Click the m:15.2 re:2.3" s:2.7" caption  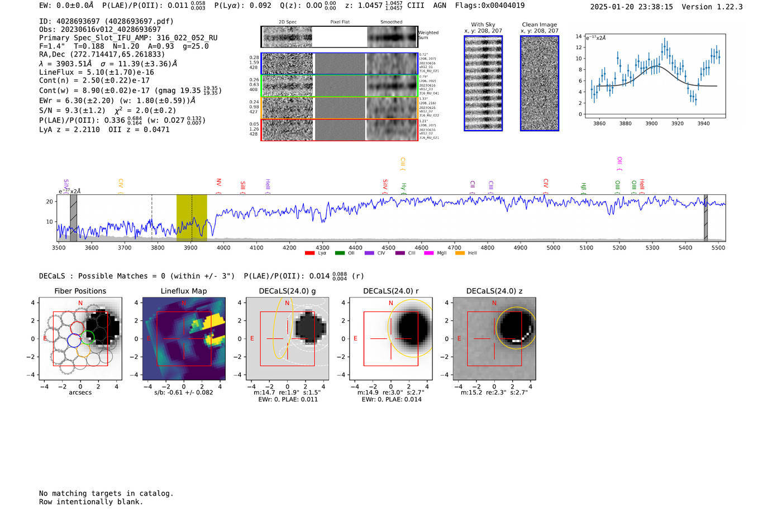[494, 392]
